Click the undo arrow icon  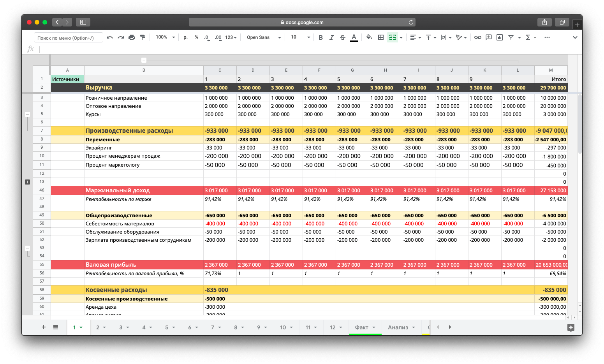coord(110,37)
